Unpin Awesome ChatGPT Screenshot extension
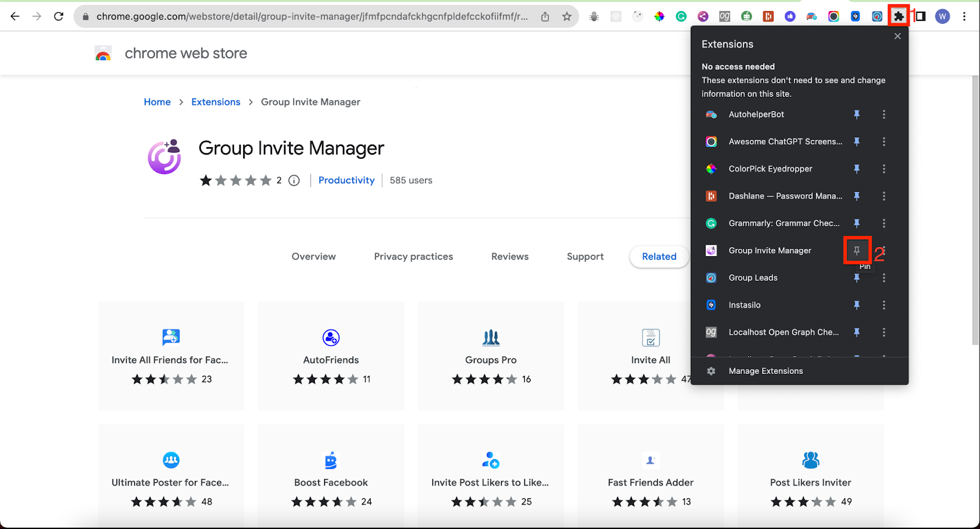The image size is (980, 529). (x=857, y=142)
